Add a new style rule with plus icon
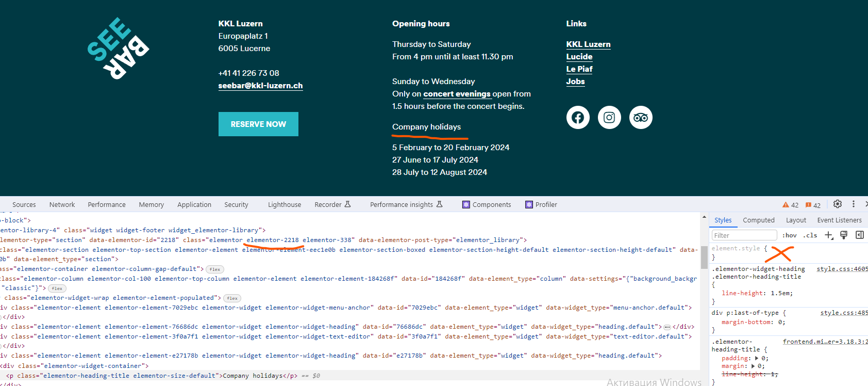This screenshot has height=386, width=868. [x=829, y=235]
